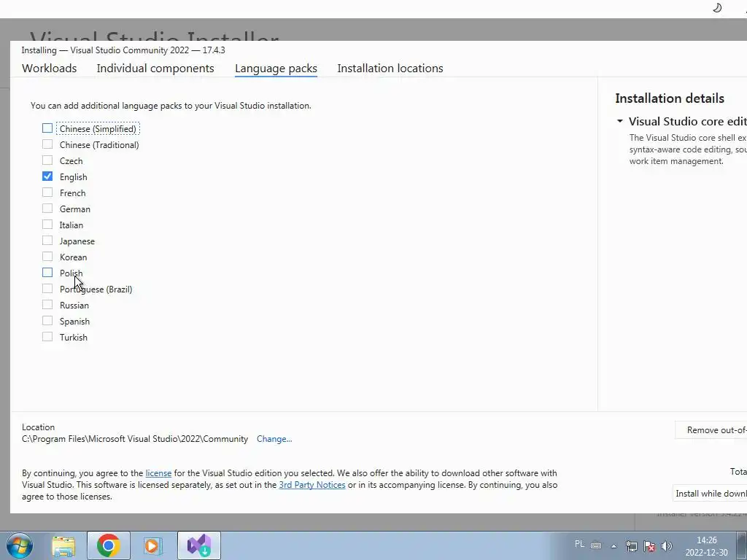Select the Italian language pack checkbox
The height and width of the screenshot is (560, 747).
47,225
